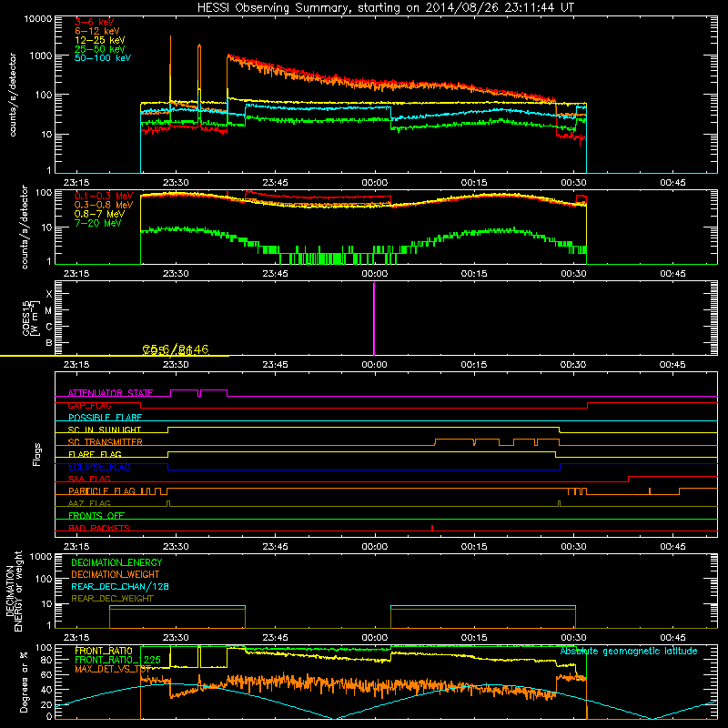Click the red BAD_PACKETS spike marker
The width and height of the screenshot is (728, 728).
[x=432, y=528]
